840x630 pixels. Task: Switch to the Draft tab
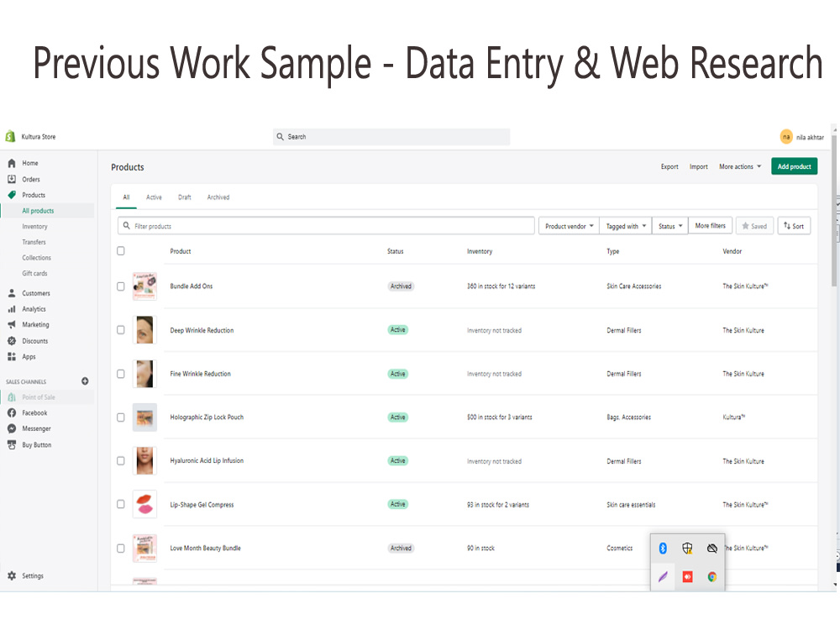click(x=185, y=197)
